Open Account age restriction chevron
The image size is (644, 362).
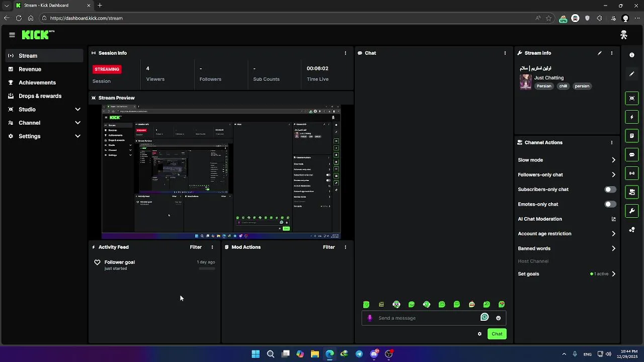coord(613,234)
